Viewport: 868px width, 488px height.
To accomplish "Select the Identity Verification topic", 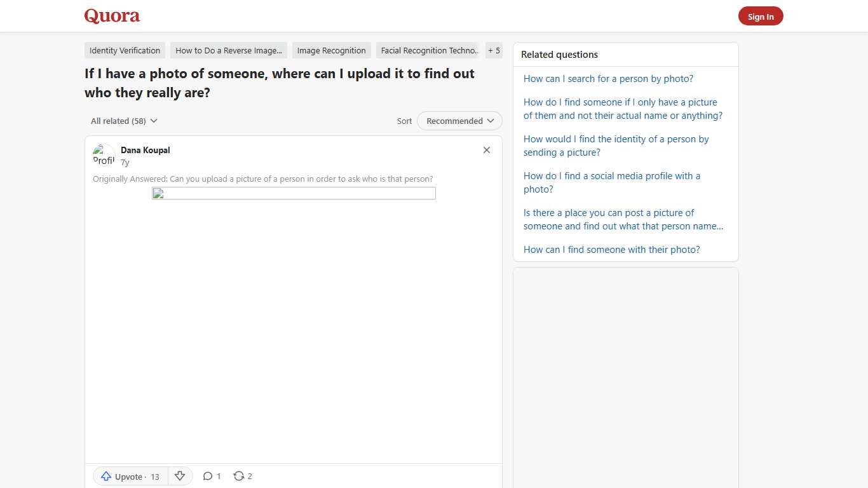I will point(125,50).
